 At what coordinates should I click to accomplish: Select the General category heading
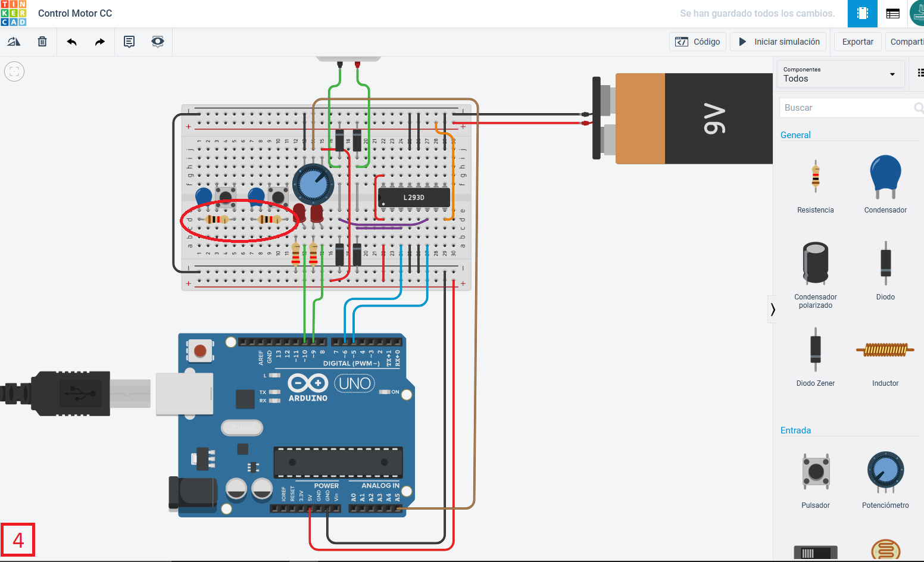click(x=795, y=135)
